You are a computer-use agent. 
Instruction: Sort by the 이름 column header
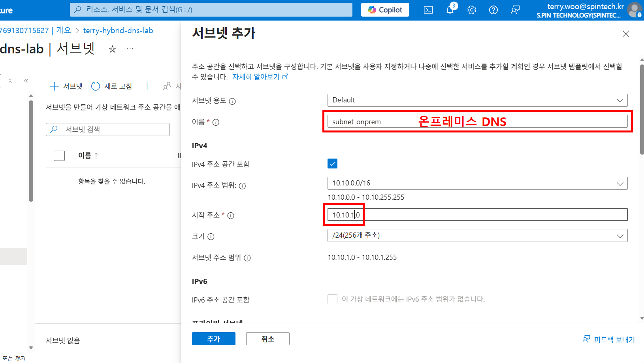point(88,156)
